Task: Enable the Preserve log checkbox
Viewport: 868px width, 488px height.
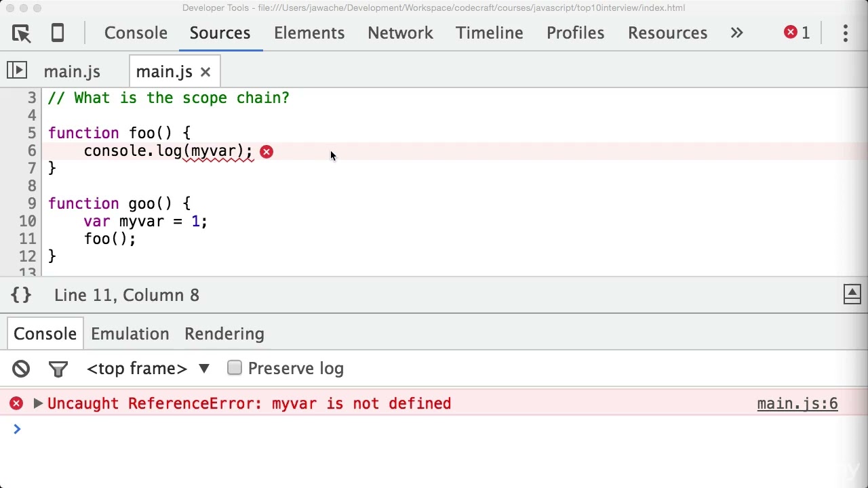Action: 235,368
